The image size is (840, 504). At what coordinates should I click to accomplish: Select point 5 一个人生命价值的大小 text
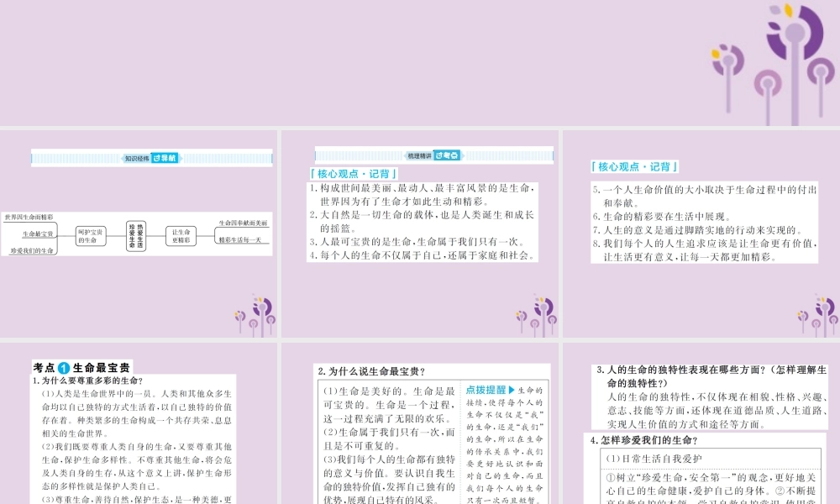(x=705, y=196)
